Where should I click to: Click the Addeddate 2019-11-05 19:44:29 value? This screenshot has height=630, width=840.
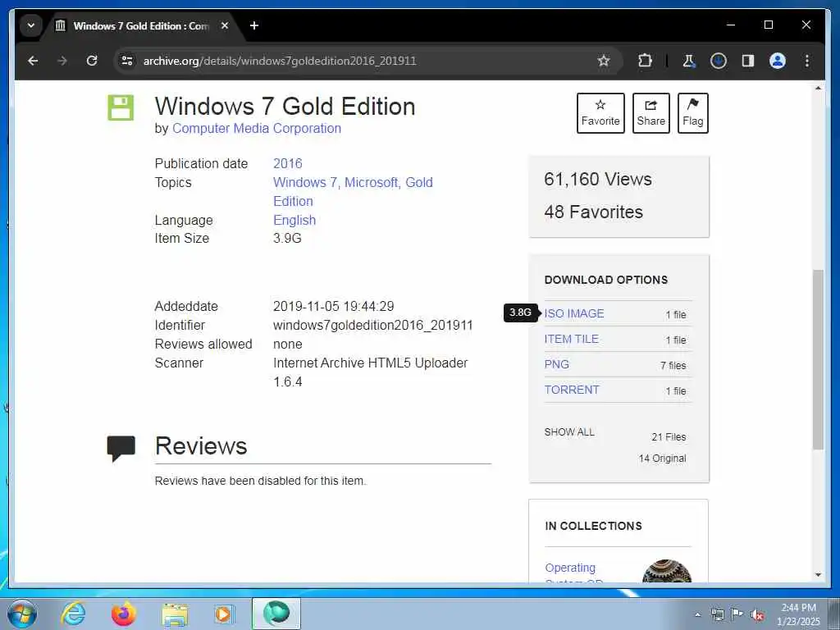pyautogui.click(x=333, y=307)
